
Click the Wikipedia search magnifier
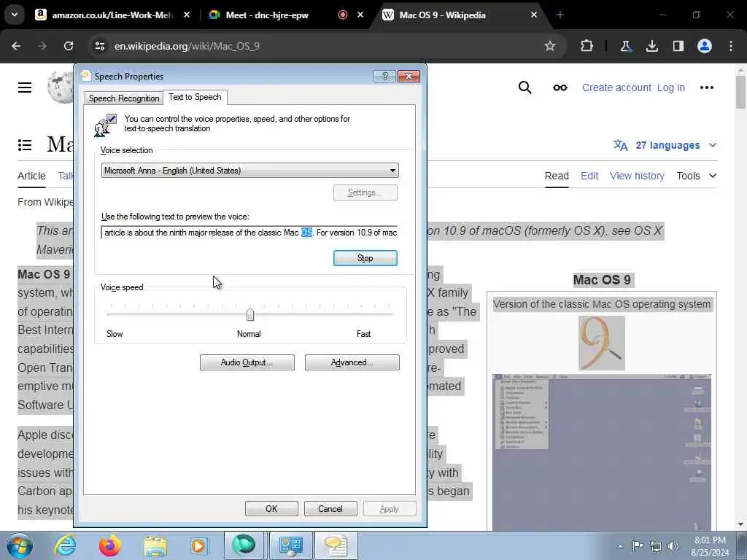pyautogui.click(x=525, y=87)
